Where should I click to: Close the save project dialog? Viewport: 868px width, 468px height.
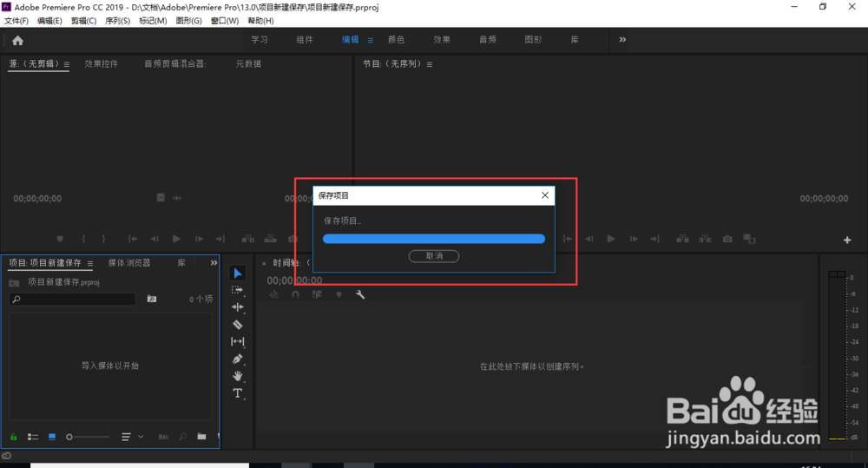click(x=545, y=195)
